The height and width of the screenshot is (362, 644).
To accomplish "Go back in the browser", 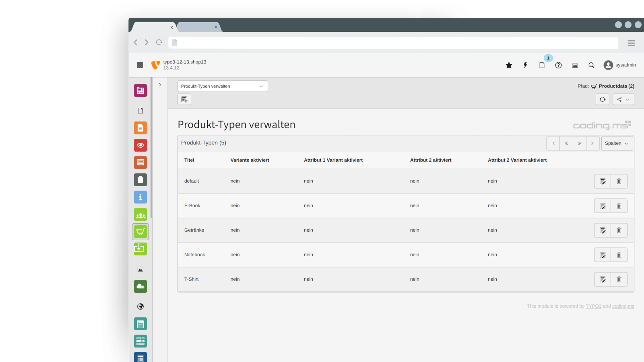I will (136, 42).
